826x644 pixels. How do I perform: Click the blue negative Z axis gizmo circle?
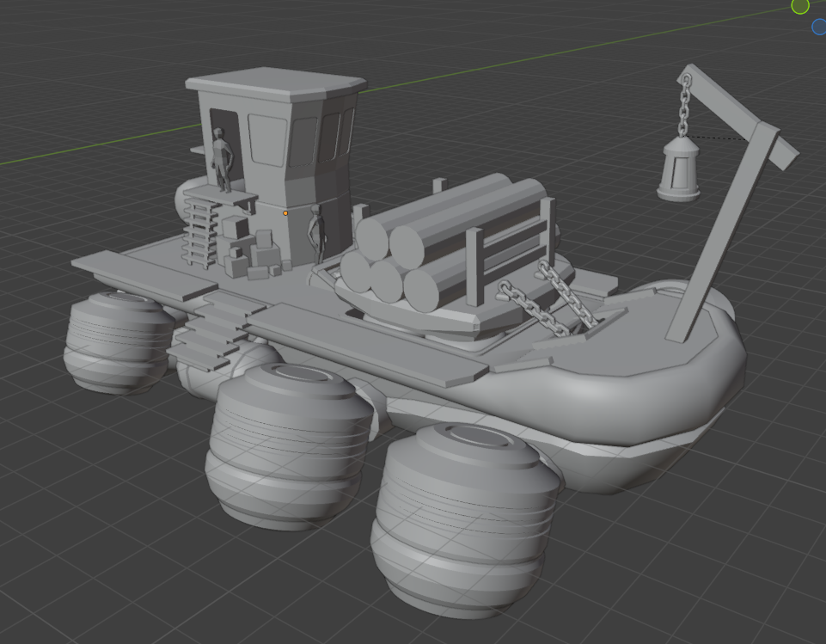[x=819, y=27]
